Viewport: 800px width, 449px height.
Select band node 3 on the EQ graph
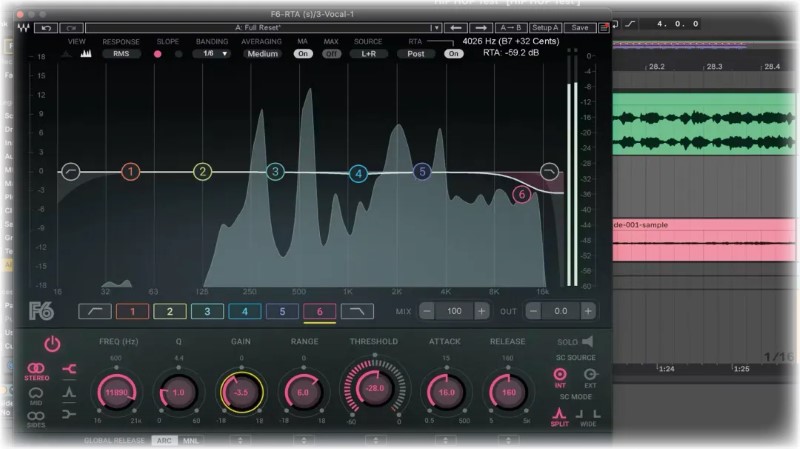pos(276,171)
